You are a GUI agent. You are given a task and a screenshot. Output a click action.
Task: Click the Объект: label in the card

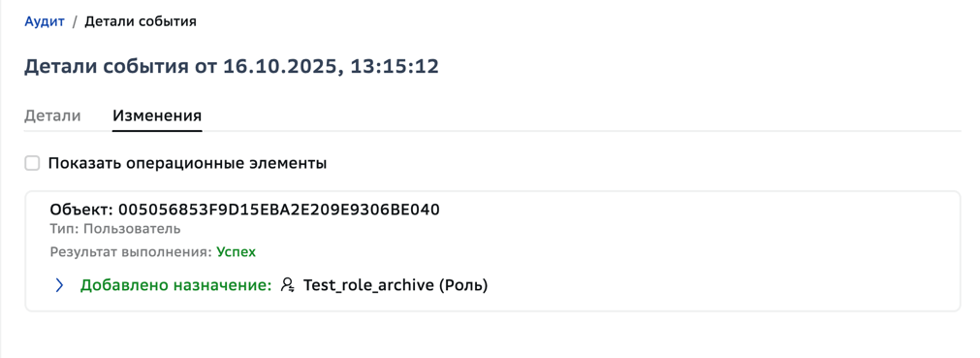[81, 210]
